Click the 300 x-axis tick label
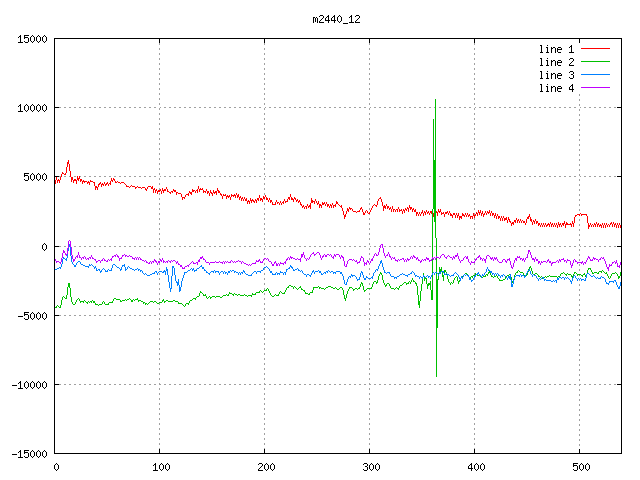The height and width of the screenshot is (480, 640). click(370, 467)
